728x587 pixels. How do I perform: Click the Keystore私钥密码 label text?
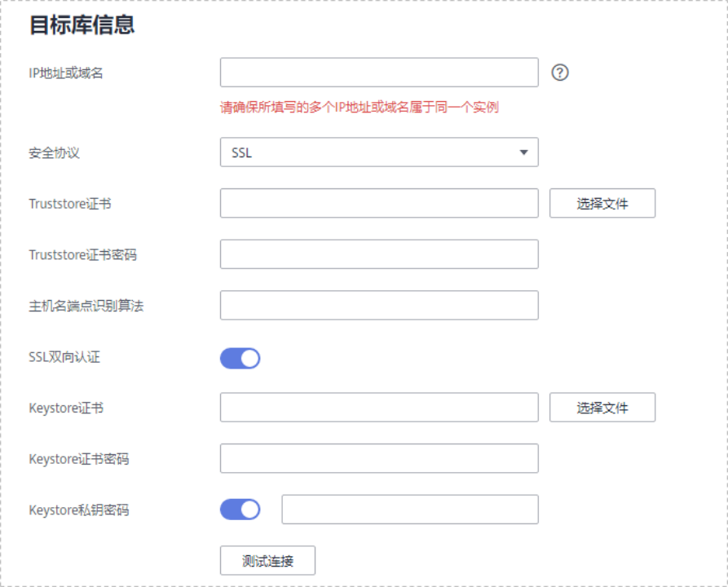point(79,510)
